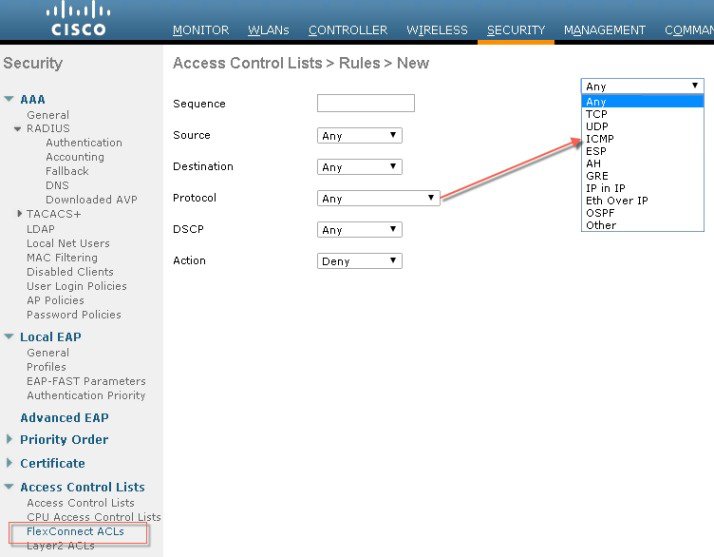Open the WIRELESS menu
Viewport: 714px width, 557px height.
[437, 30]
